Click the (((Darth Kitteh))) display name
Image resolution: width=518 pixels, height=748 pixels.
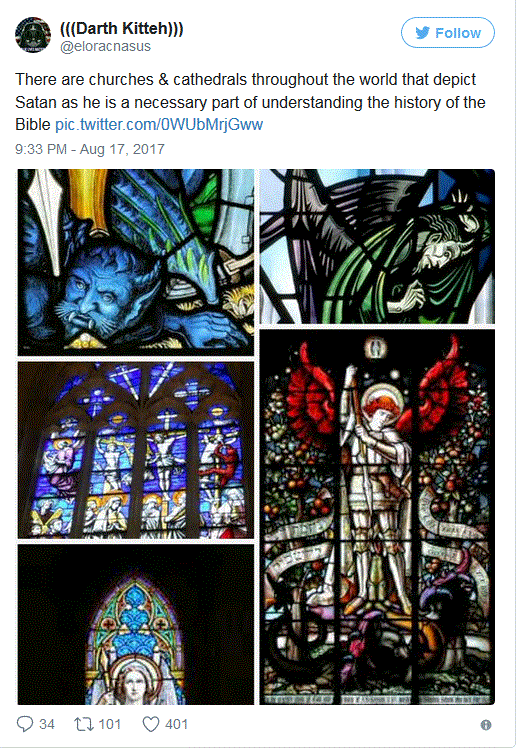pos(122,29)
